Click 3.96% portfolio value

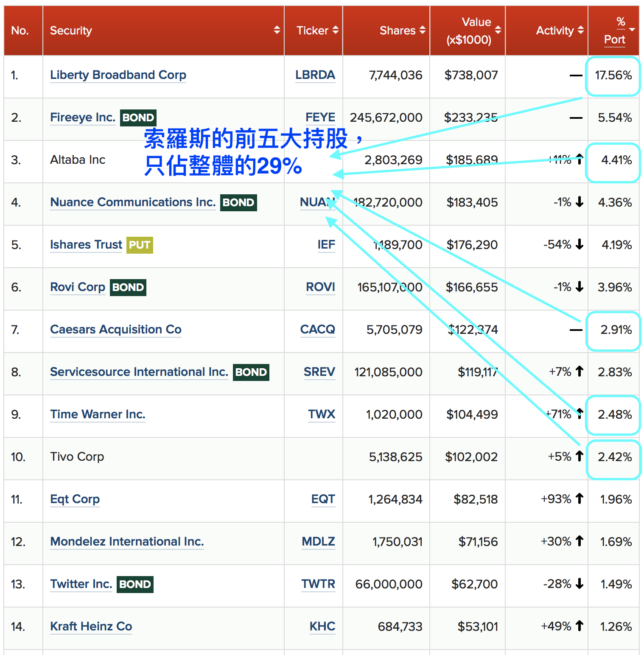[x=615, y=287]
